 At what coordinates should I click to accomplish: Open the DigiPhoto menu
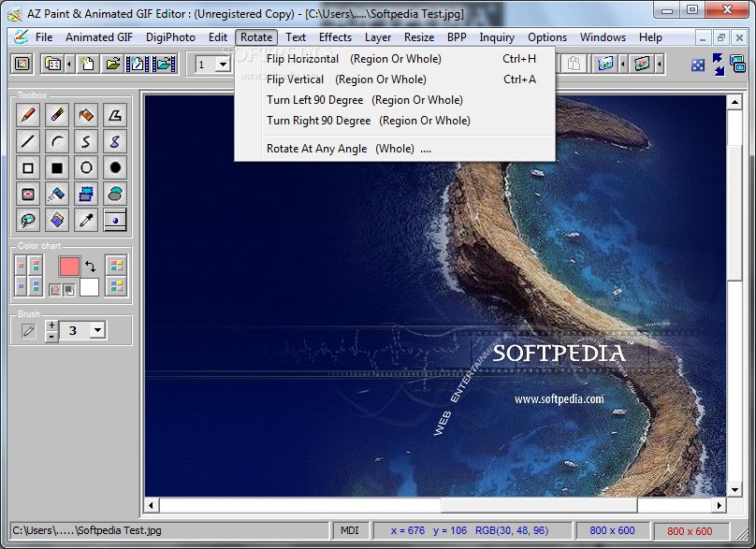click(170, 37)
